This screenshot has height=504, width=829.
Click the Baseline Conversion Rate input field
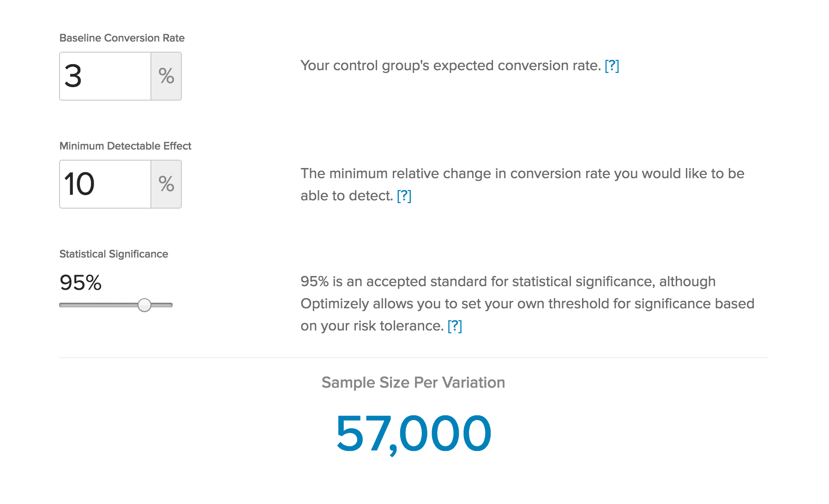(x=105, y=76)
